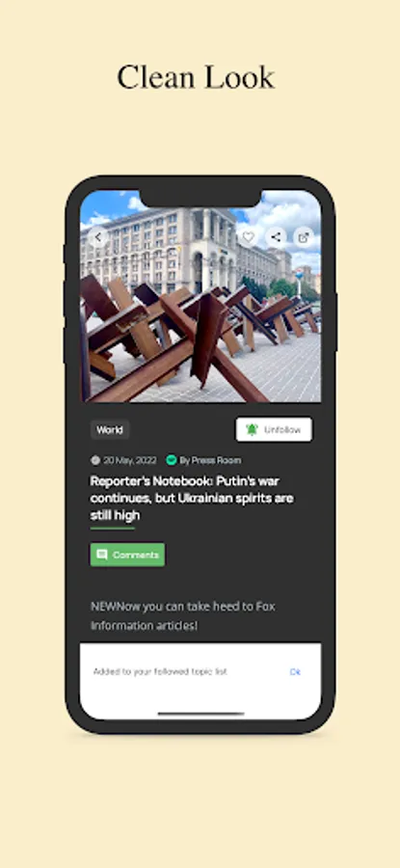Image resolution: width=400 pixels, height=868 pixels.
Task: Open the share icon
Action: point(276,237)
